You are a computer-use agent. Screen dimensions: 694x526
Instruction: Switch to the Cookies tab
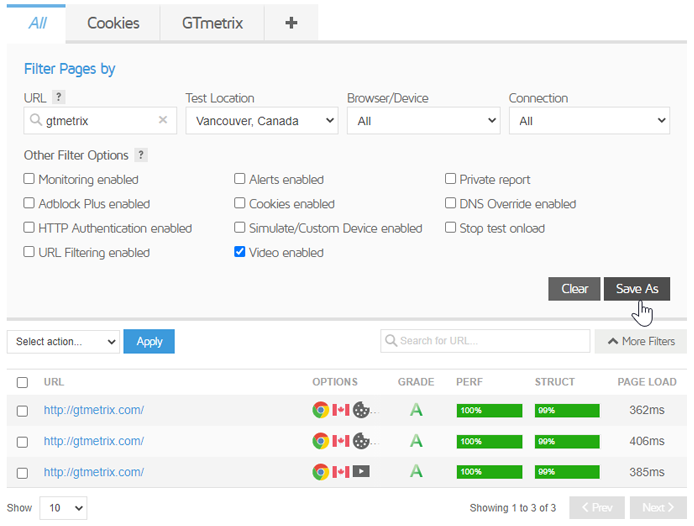pyautogui.click(x=113, y=23)
